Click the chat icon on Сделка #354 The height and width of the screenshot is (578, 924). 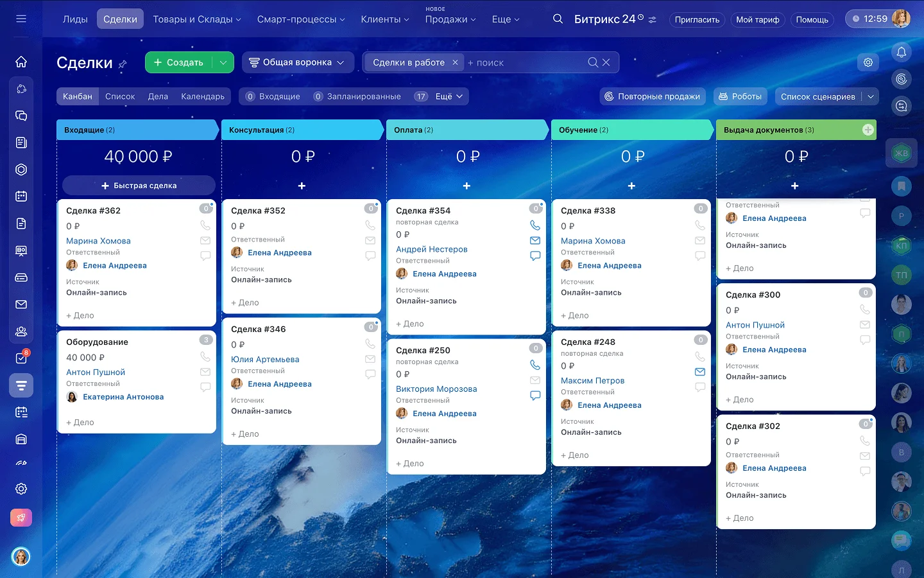535,256
